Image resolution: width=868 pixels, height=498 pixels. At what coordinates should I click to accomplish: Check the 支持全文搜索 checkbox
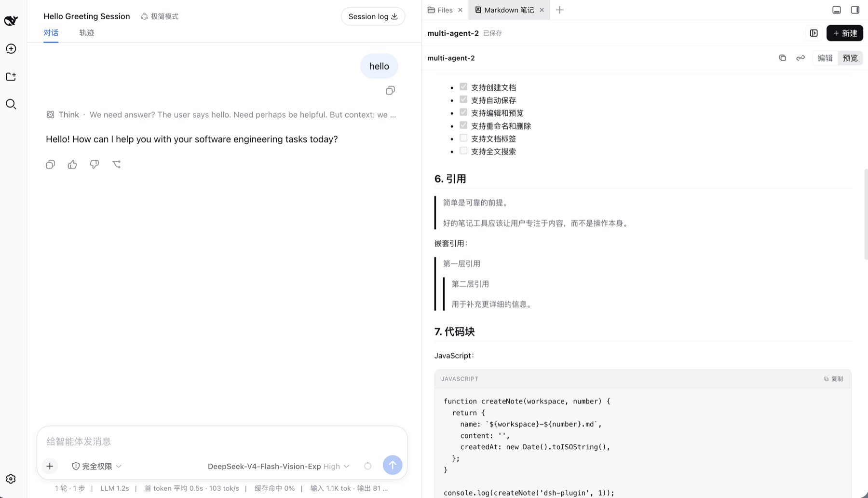(463, 151)
